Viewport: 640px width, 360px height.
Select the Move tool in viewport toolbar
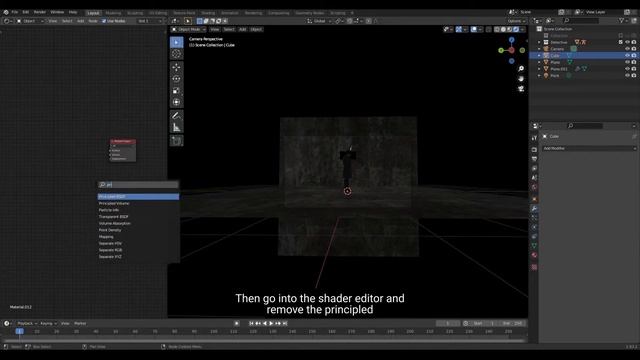tap(176, 67)
